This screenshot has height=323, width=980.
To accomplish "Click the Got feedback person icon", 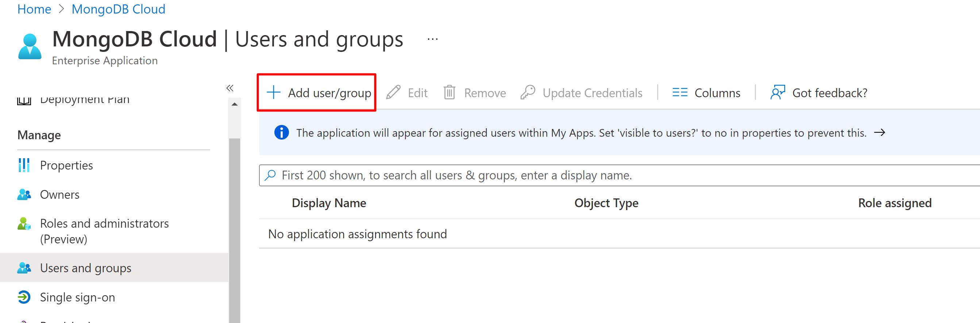I will 777,92.
